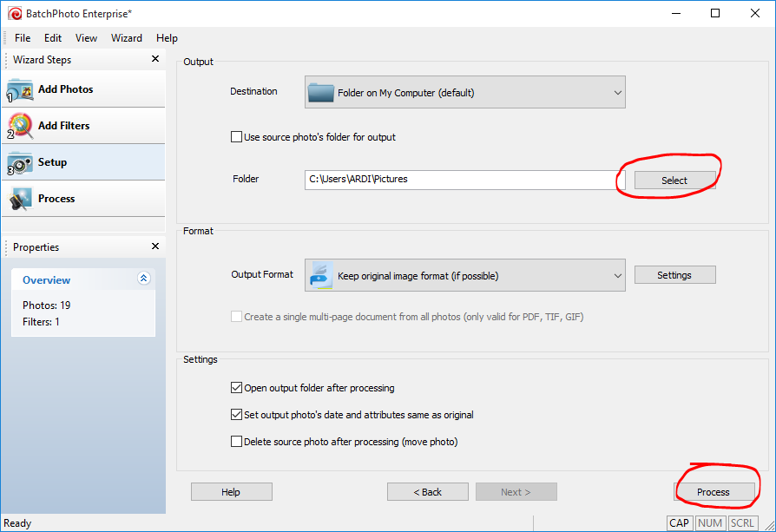Go Back to previous step
This screenshot has width=776, height=532.
428,491
